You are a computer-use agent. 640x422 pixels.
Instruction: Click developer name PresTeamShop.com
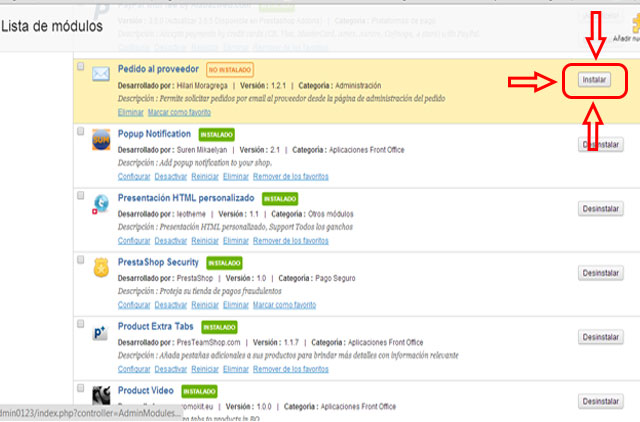click(209, 342)
